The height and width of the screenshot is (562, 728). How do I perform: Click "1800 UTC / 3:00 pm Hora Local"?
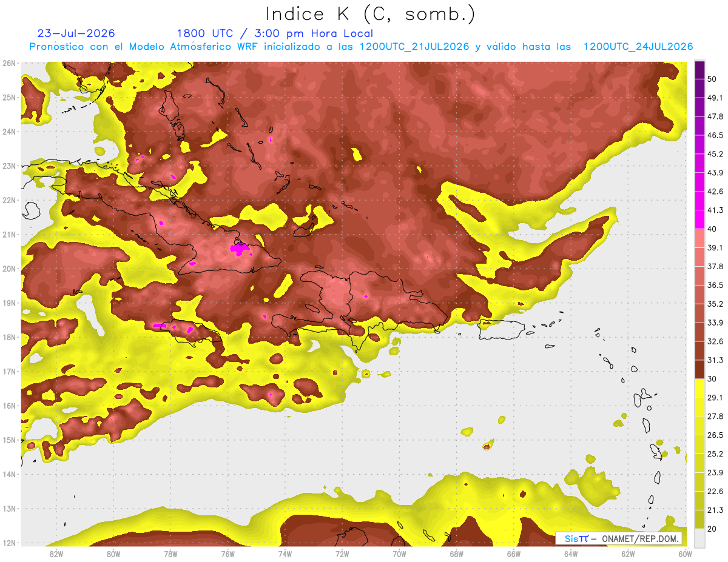pos(275,33)
